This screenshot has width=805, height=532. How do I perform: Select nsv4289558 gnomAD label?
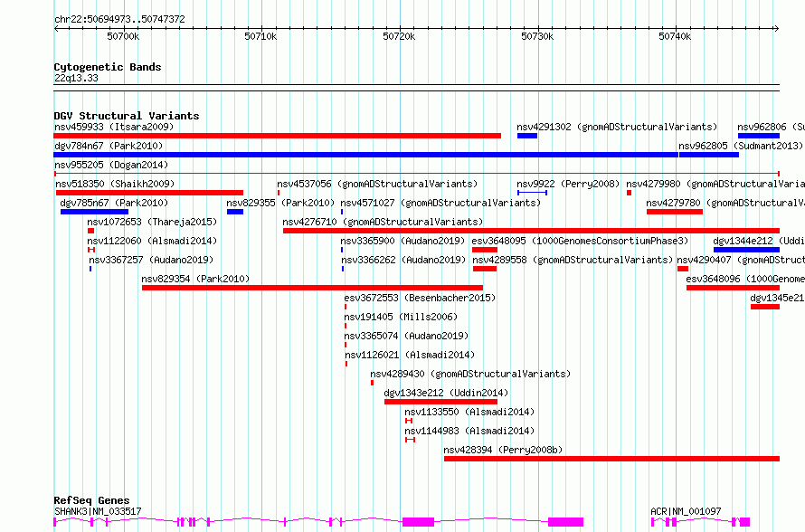pos(573,260)
